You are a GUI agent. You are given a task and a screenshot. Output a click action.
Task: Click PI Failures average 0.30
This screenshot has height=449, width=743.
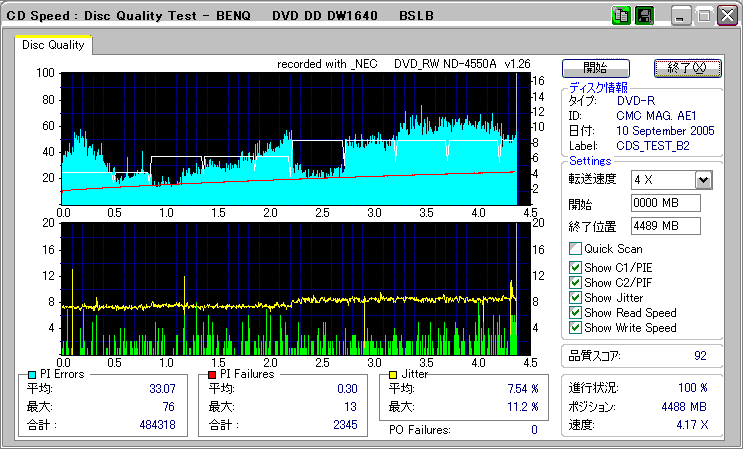[347, 389]
